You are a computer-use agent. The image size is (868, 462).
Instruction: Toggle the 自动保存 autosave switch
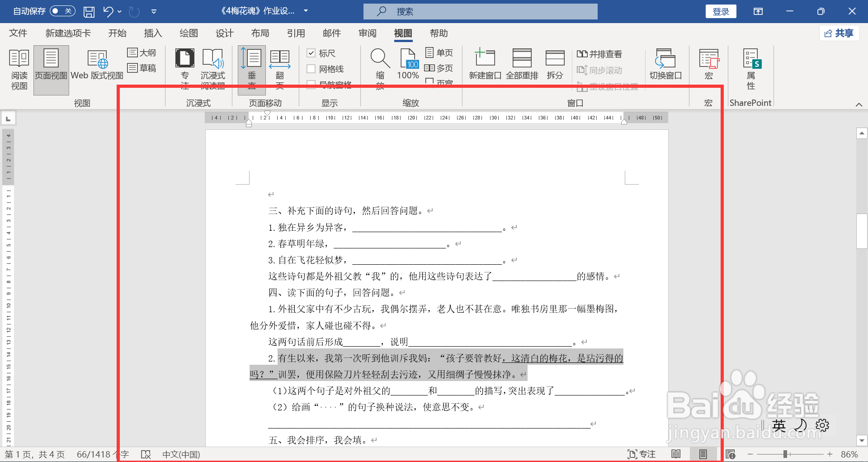(62, 11)
